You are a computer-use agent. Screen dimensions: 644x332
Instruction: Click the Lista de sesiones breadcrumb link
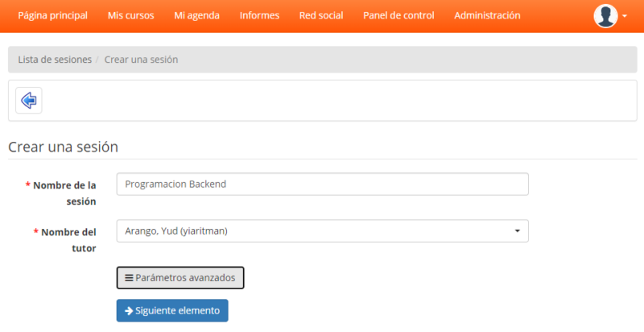55,60
